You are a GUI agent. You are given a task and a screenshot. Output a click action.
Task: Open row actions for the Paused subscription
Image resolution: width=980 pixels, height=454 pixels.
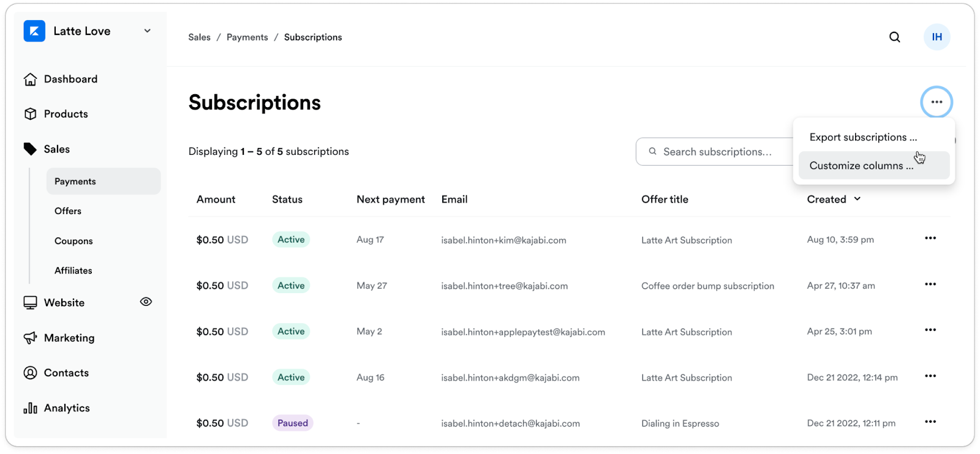tap(930, 422)
